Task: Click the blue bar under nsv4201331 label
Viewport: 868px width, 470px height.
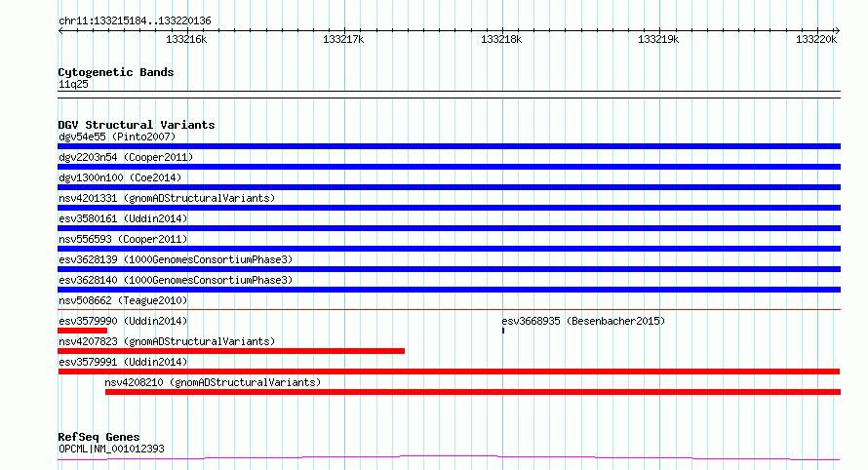Action: tap(449, 208)
